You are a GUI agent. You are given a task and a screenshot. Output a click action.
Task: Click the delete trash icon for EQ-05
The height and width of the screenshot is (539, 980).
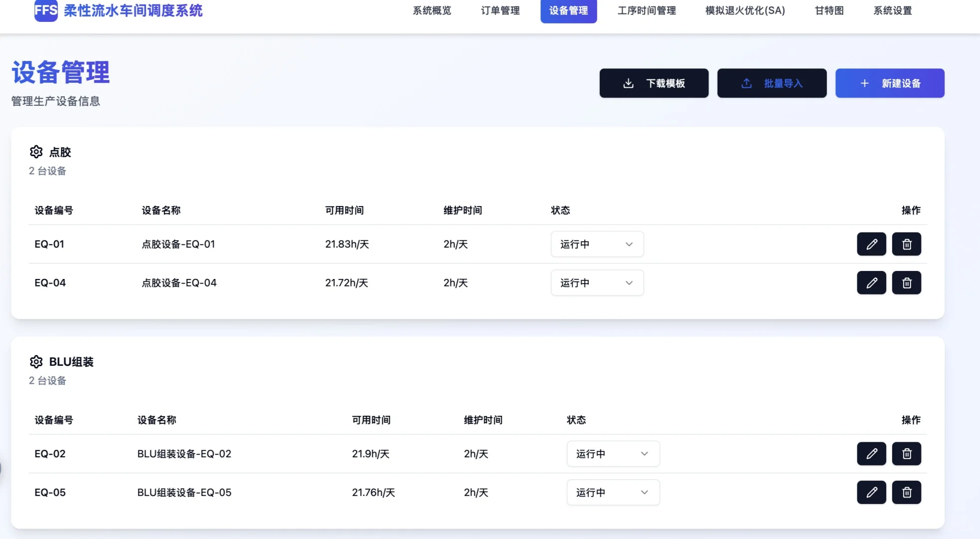click(907, 492)
